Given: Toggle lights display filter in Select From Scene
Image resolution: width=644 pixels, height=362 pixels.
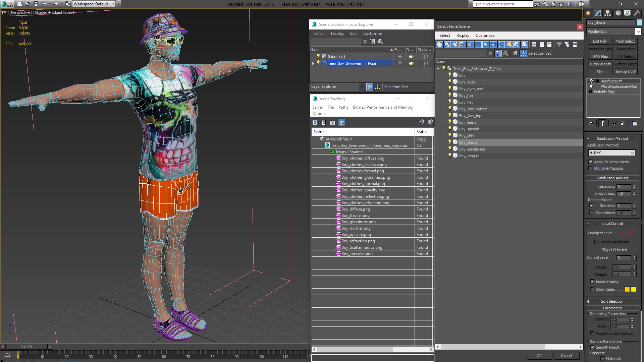Looking at the screenshot, I should click(x=455, y=45).
